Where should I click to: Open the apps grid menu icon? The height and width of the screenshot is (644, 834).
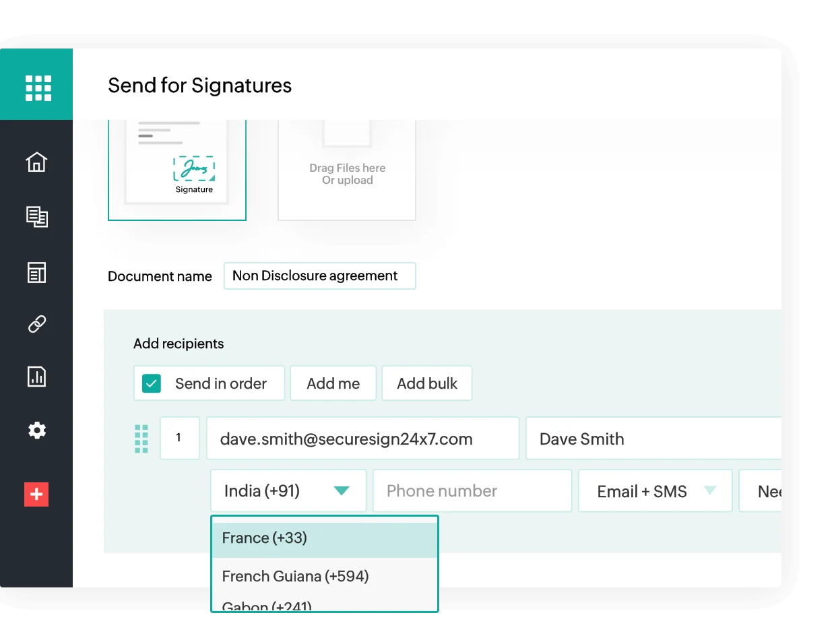pos(38,88)
